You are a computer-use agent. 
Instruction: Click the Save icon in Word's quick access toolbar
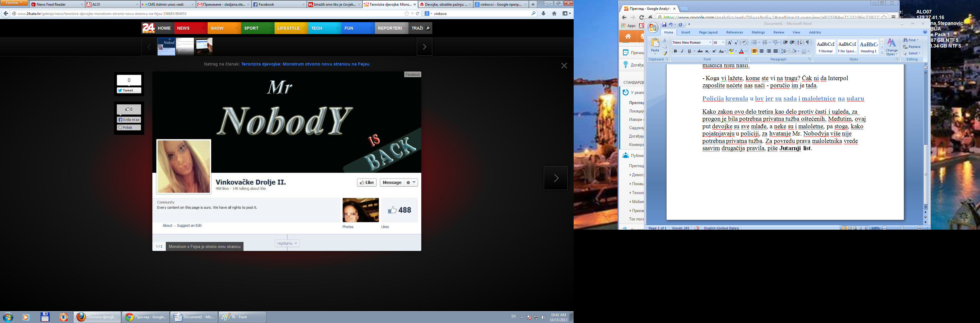[x=664, y=25]
